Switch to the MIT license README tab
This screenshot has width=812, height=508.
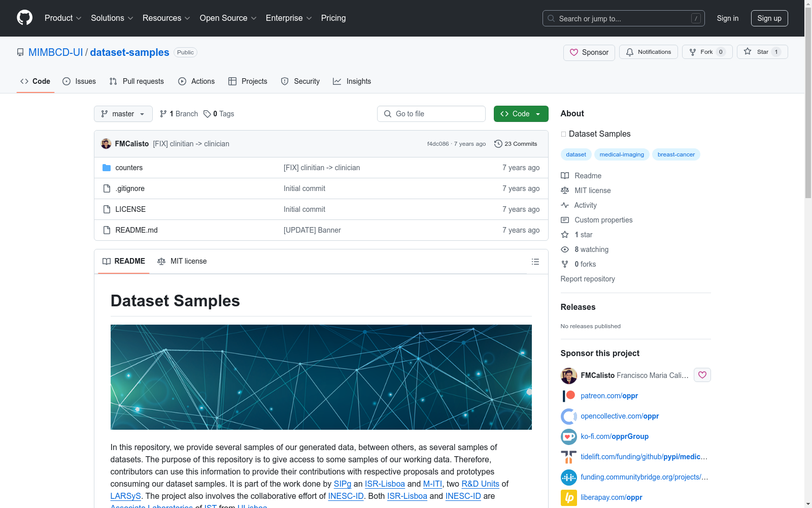pyautogui.click(x=182, y=261)
